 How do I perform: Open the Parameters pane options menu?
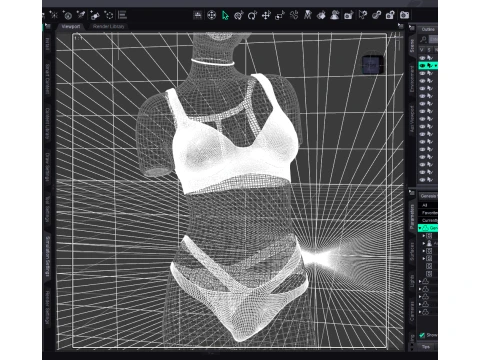pyautogui.click(x=412, y=193)
